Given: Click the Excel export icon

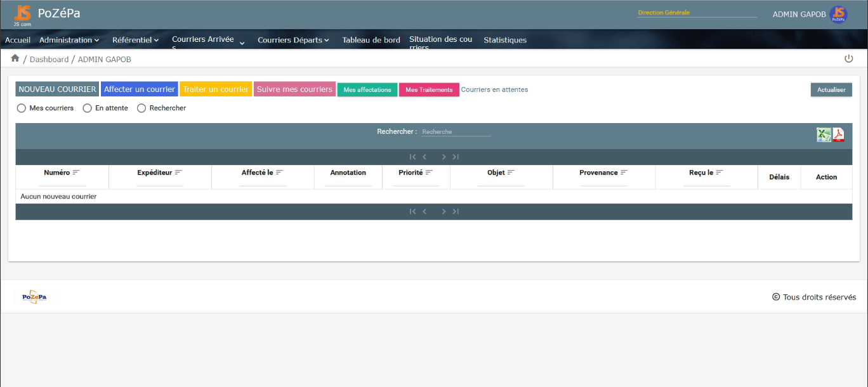Looking at the screenshot, I should click(823, 134).
